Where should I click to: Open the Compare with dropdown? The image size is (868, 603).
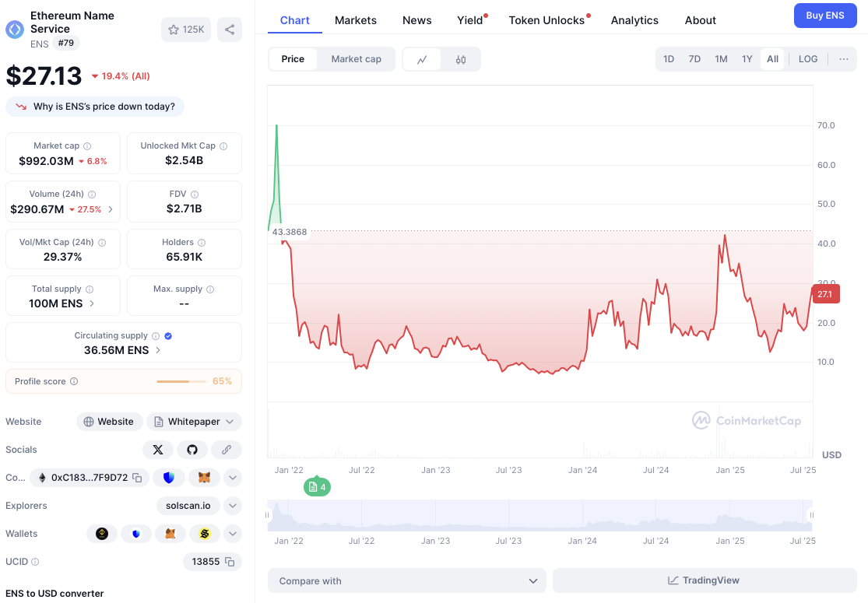click(407, 581)
